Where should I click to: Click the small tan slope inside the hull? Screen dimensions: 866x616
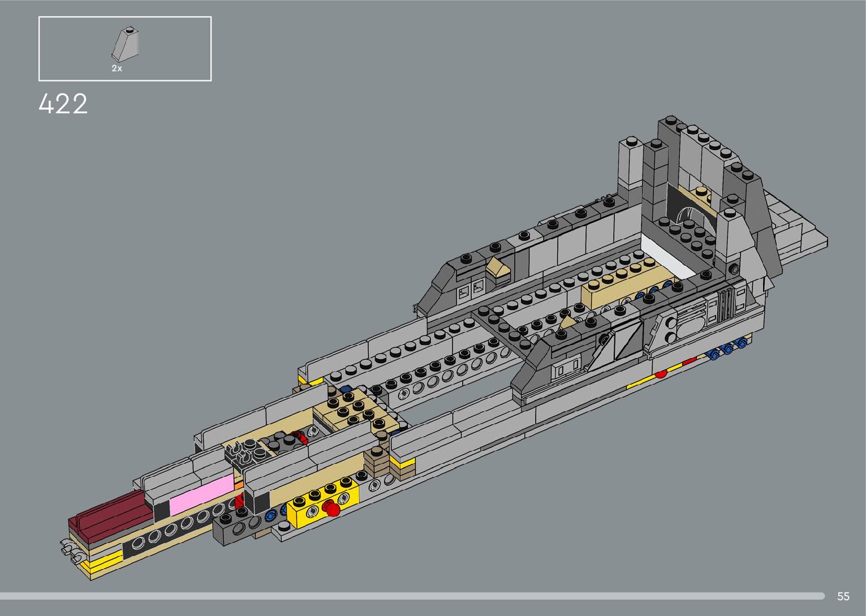(567, 323)
